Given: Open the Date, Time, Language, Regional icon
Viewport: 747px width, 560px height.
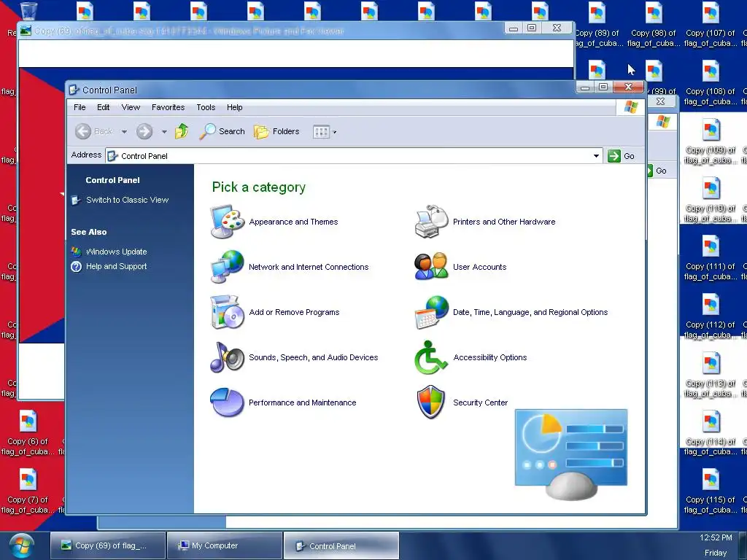Looking at the screenshot, I should click(432, 312).
